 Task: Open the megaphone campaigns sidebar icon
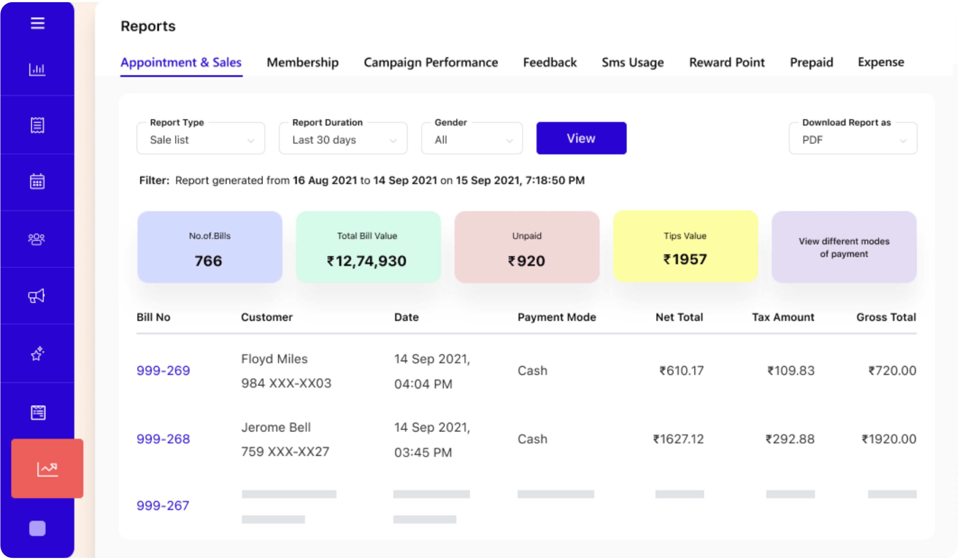pyautogui.click(x=37, y=296)
